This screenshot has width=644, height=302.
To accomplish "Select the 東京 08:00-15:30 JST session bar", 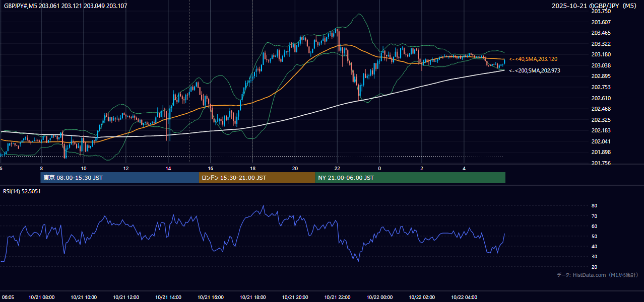I will (x=120, y=178).
